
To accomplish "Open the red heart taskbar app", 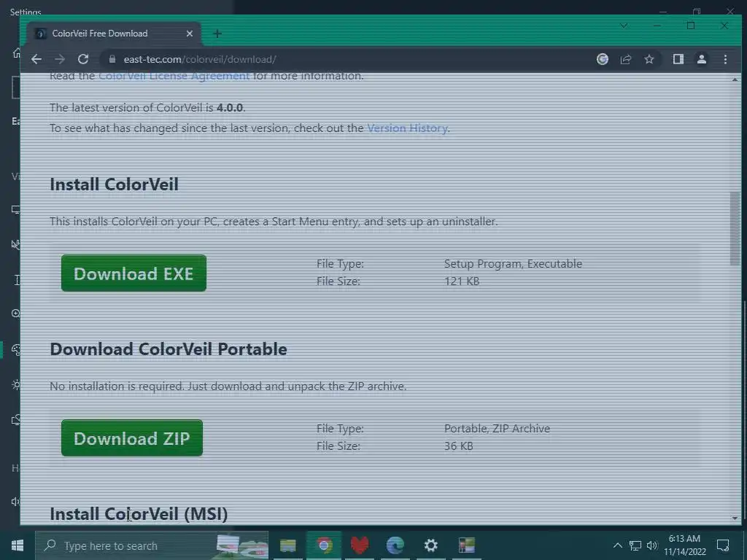I will tap(360, 545).
